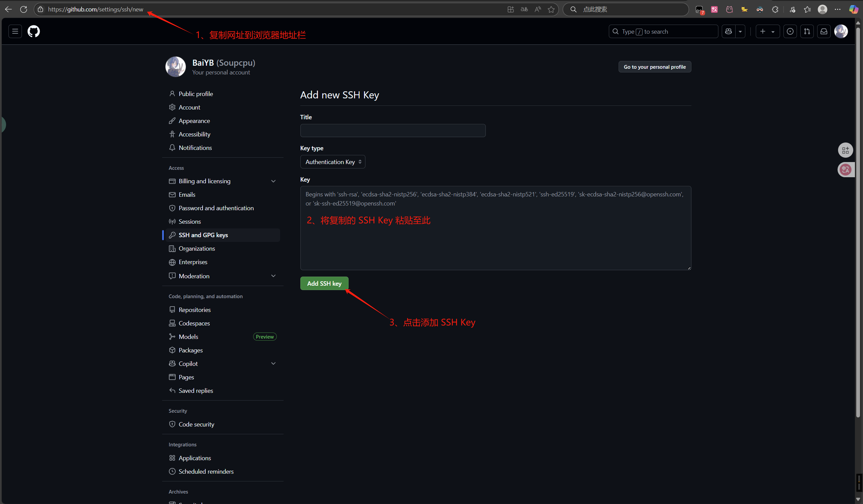Open Account settings

[222, 107]
